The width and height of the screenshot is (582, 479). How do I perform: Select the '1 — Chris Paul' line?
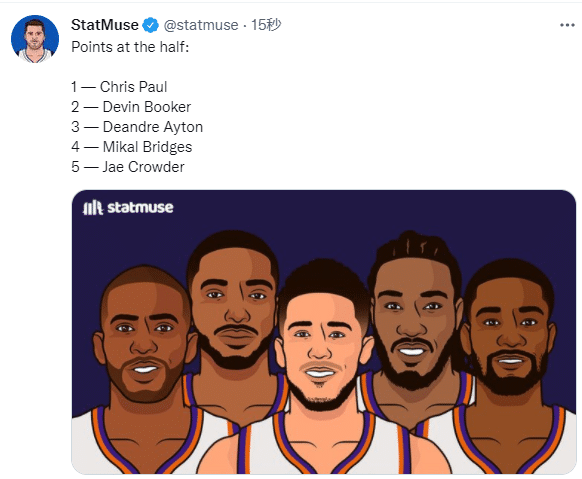click(119, 87)
